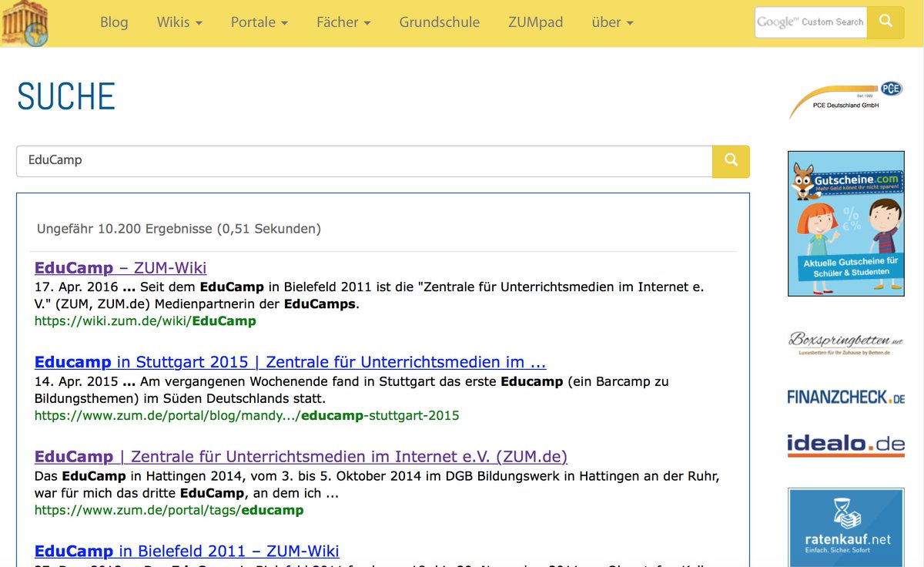Click the 'Ungefähr 10.200 Ergebnisse' text
Image resolution: width=924 pixels, height=567 pixels.
(179, 229)
